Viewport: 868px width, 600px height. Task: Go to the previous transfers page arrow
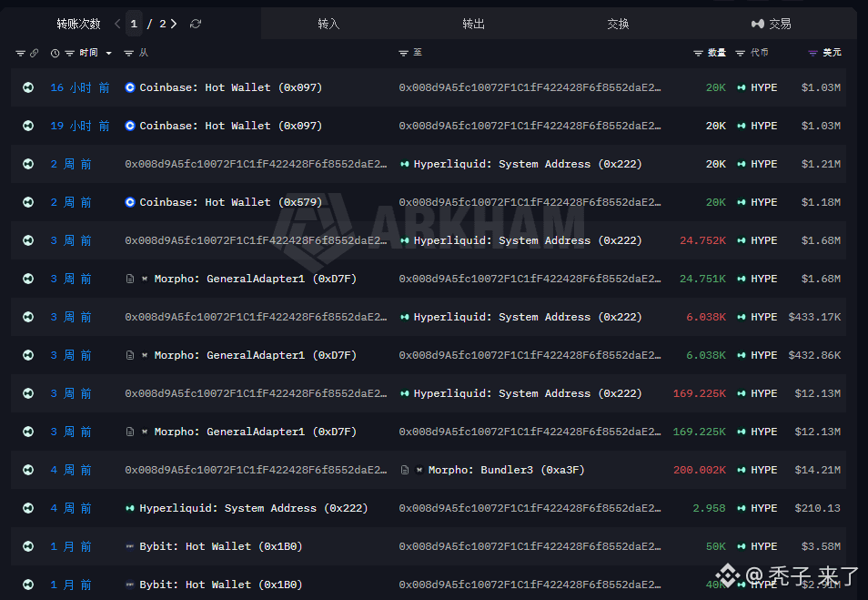click(x=117, y=24)
